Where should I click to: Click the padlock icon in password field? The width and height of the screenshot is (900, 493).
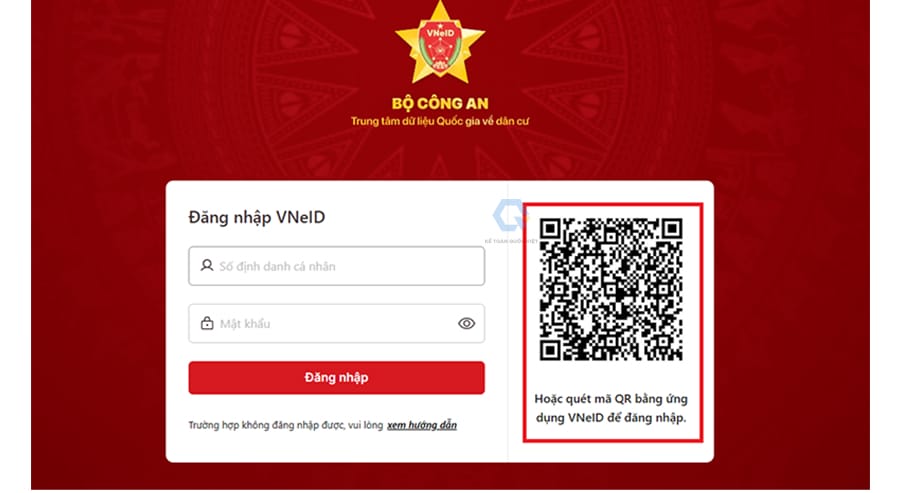point(207,323)
